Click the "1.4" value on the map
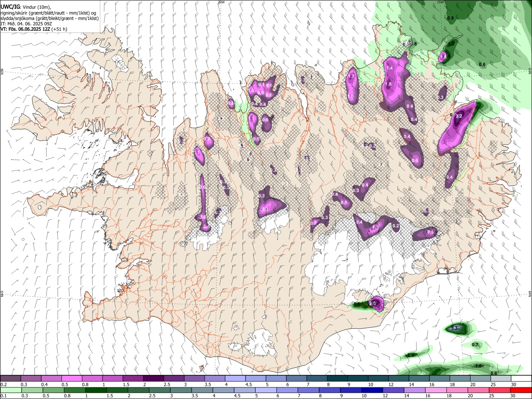 point(389,68)
